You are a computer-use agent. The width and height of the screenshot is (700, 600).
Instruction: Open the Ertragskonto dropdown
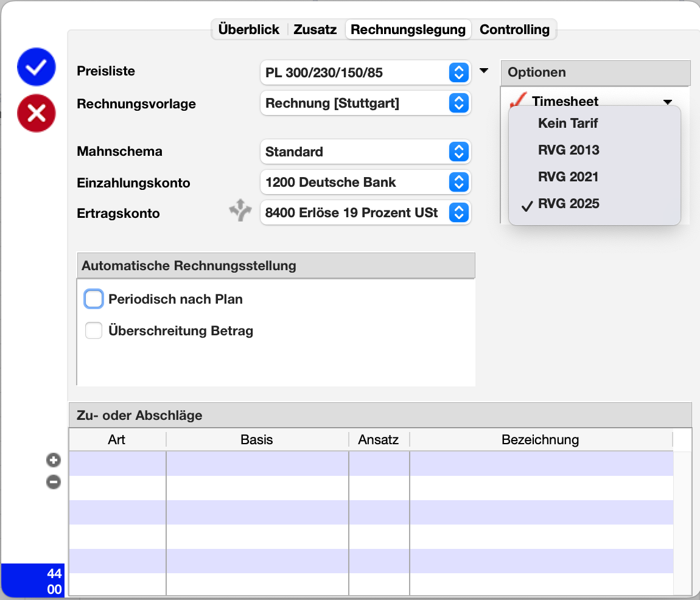(x=365, y=212)
